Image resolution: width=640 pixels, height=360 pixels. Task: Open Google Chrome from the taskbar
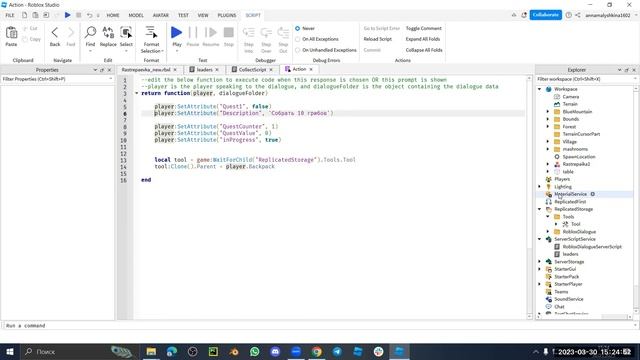pyautogui.click(x=317, y=351)
